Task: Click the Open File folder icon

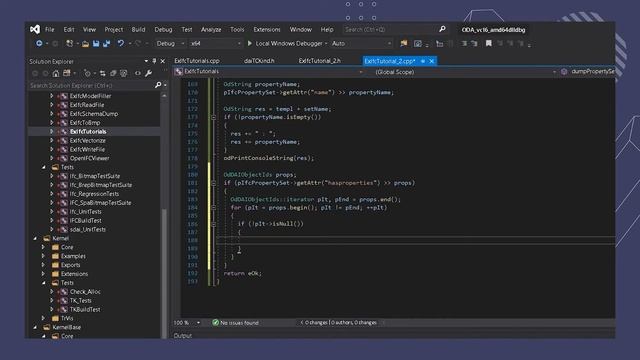Action: (85, 44)
